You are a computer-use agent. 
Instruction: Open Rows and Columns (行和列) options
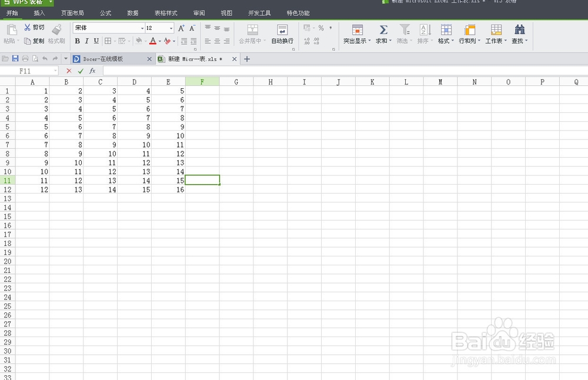tap(469, 34)
